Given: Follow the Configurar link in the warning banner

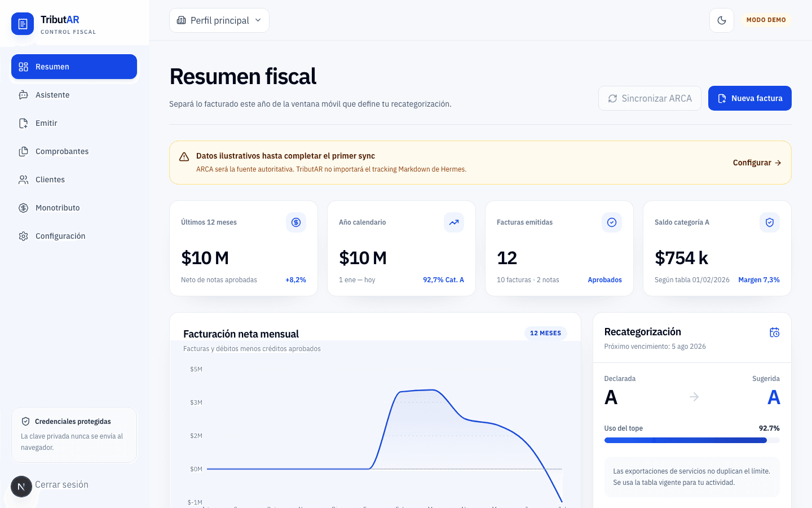Looking at the screenshot, I should point(757,163).
